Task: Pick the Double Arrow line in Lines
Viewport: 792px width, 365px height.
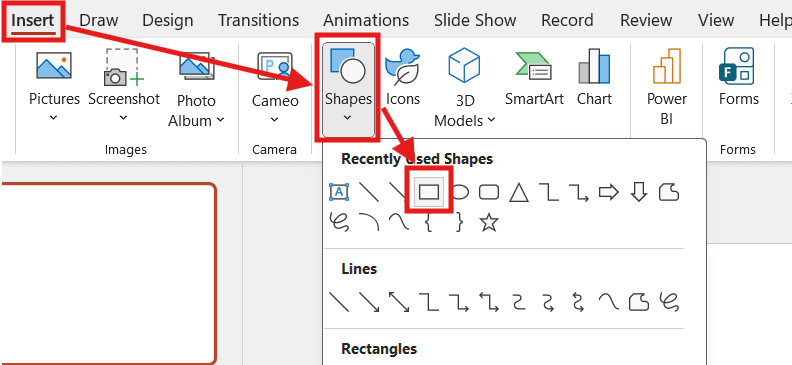Action: coord(399,302)
